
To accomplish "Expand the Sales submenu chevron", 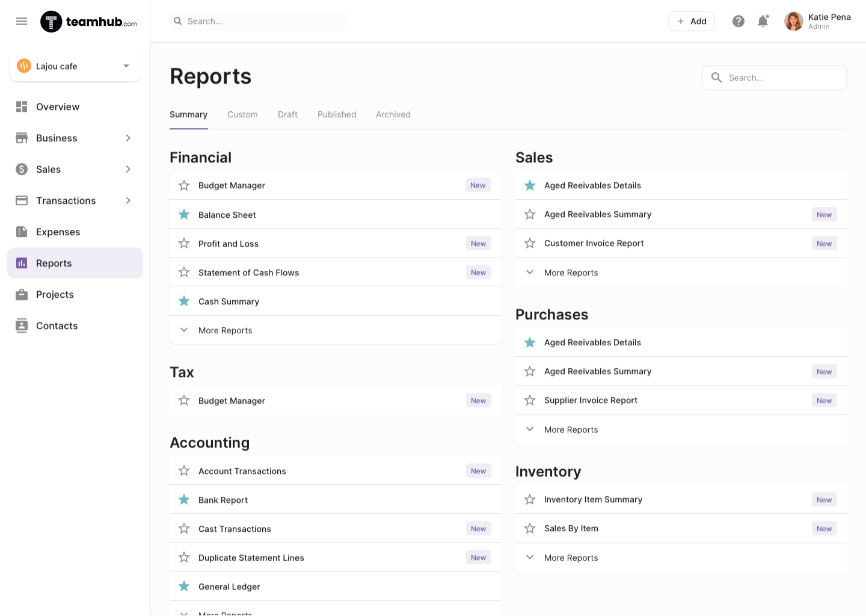I will [128, 169].
